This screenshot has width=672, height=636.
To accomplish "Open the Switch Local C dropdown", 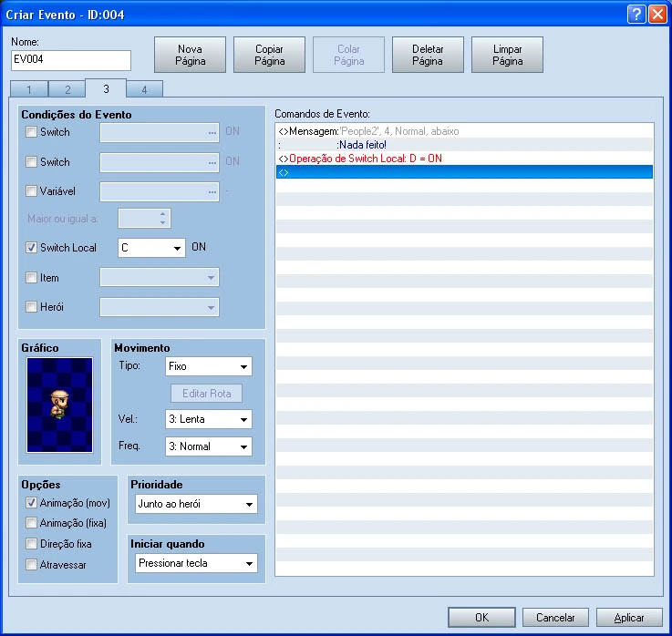I will (151, 248).
